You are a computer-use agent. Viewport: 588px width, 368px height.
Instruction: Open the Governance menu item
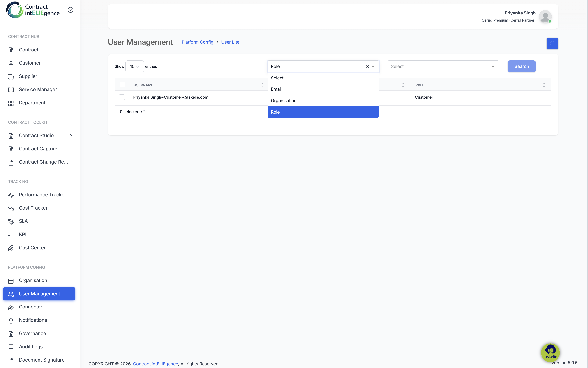coord(39,333)
